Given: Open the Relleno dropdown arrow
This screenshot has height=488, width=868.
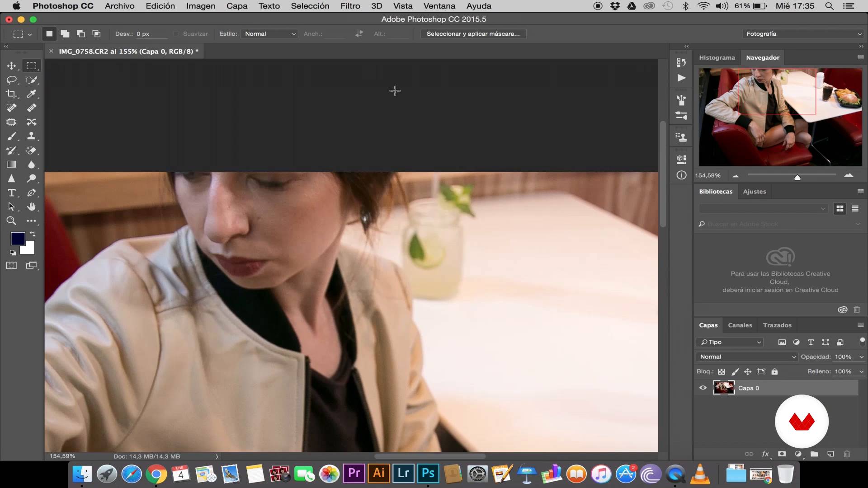Looking at the screenshot, I should pyautogui.click(x=861, y=371).
